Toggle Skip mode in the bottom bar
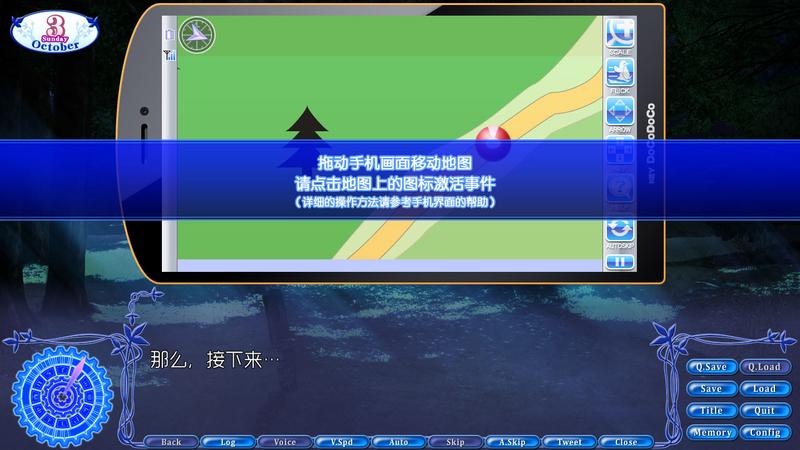 coord(455,441)
